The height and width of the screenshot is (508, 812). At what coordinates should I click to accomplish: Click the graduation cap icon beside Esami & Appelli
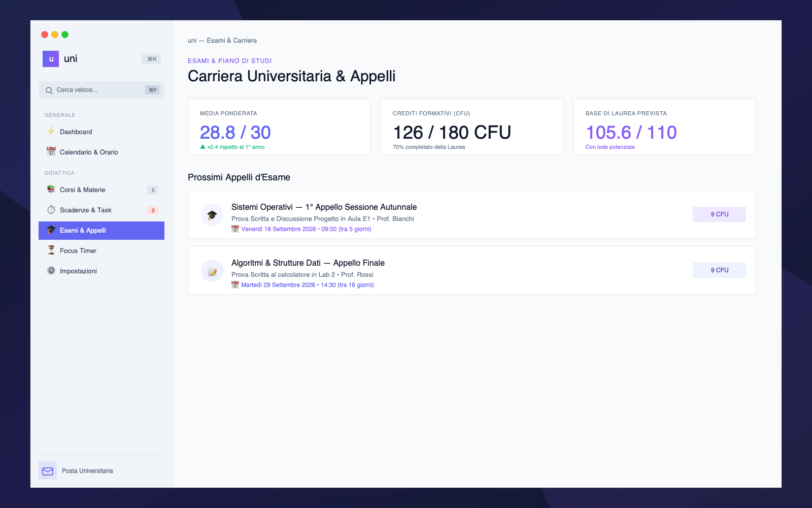coord(51,230)
